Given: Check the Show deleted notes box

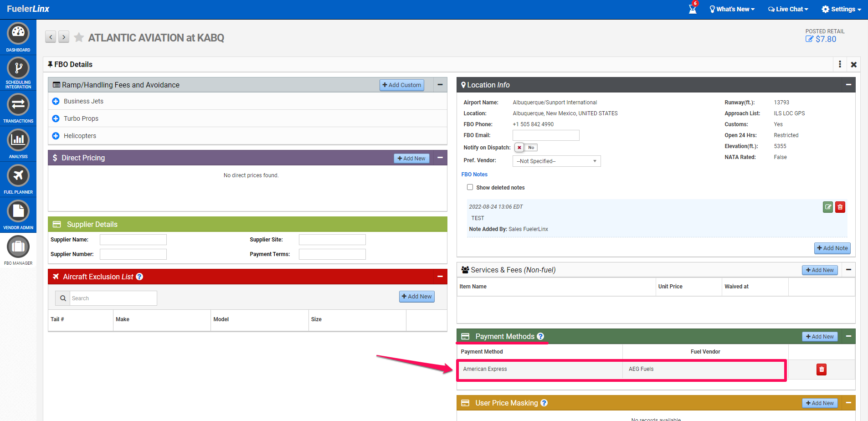Looking at the screenshot, I should (x=470, y=187).
